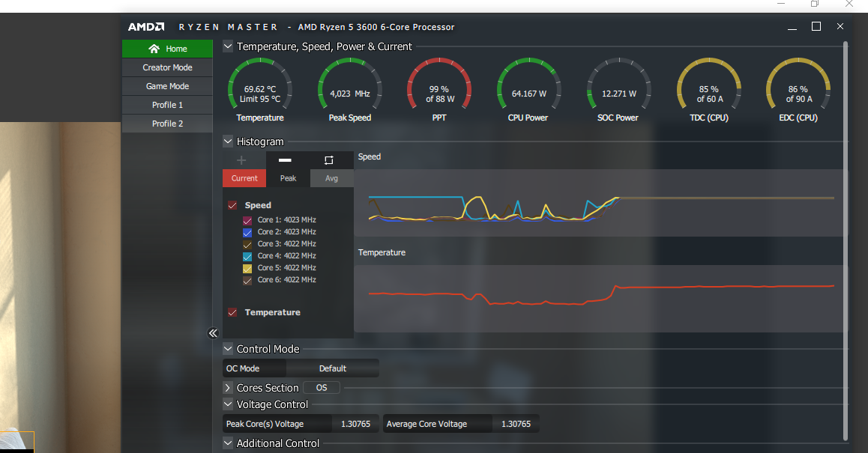Click 'AMD Ryzen 5 3600 6-Core Processor' title

coord(376,26)
